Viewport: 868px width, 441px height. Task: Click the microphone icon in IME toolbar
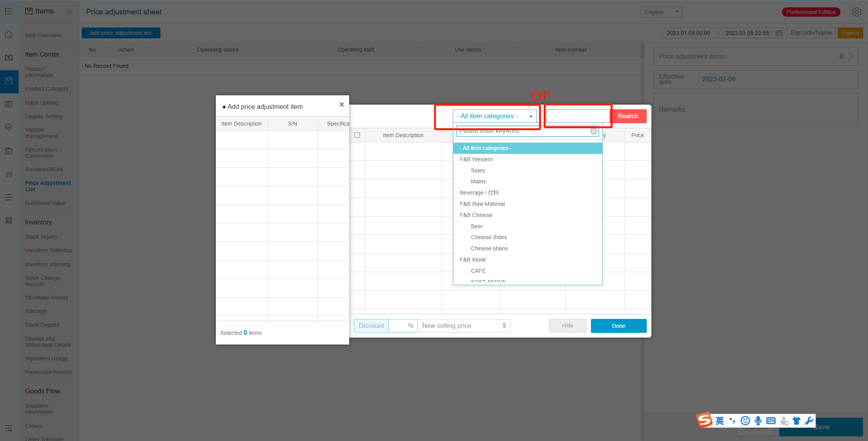point(758,420)
